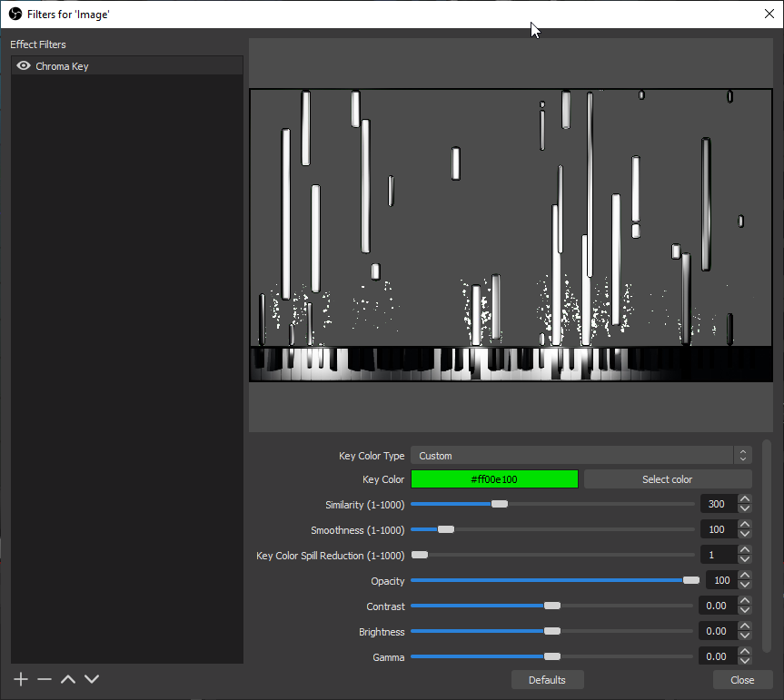Move filter down using the down arrow

pyautogui.click(x=92, y=679)
